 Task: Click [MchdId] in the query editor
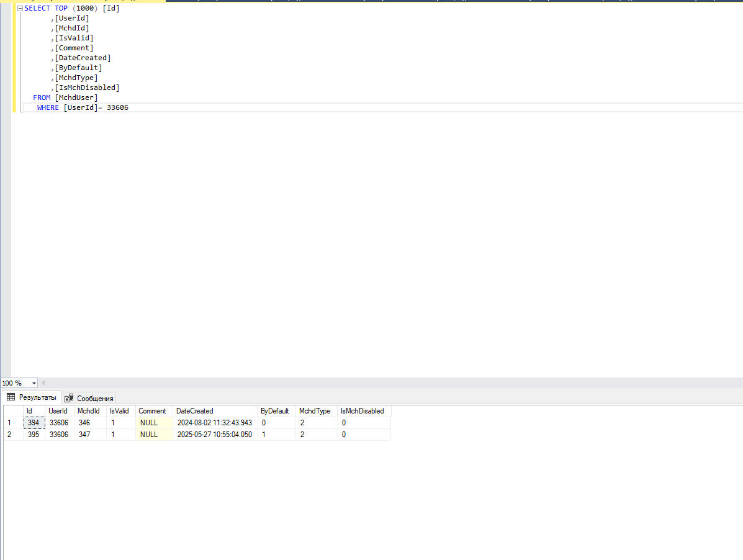(72, 28)
